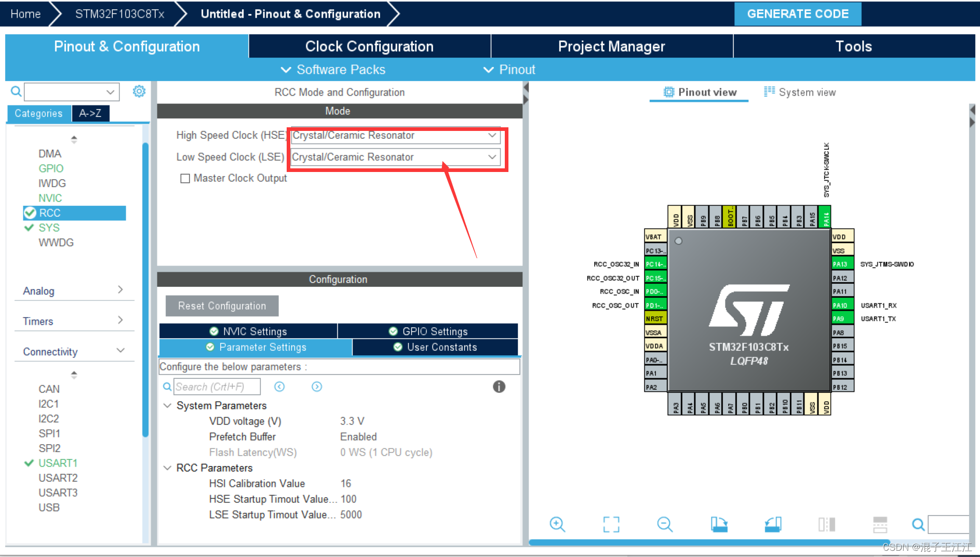Image resolution: width=980 pixels, height=557 pixels.
Task: Click the vertical split view icon
Action: pyautogui.click(x=827, y=524)
